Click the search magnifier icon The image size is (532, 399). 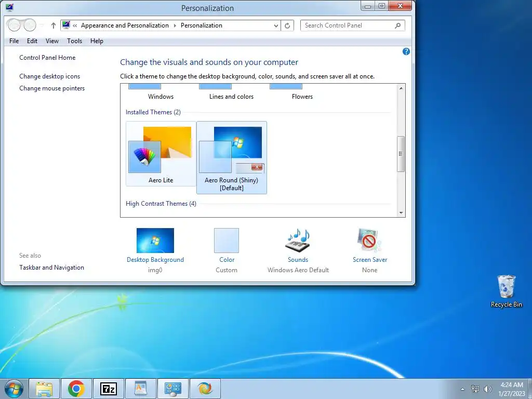pyautogui.click(x=397, y=25)
